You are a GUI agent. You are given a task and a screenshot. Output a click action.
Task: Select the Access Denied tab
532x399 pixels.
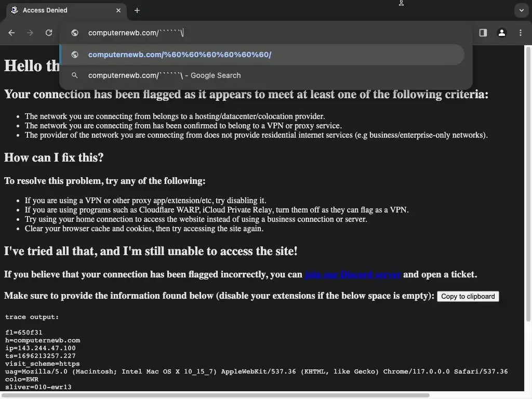pyautogui.click(x=66, y=10)
